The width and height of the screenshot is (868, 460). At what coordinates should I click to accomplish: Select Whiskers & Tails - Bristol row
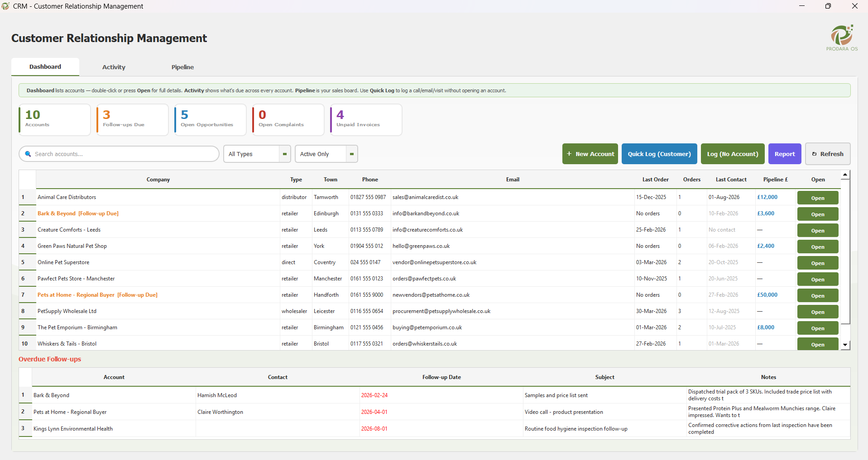(430, 344)
